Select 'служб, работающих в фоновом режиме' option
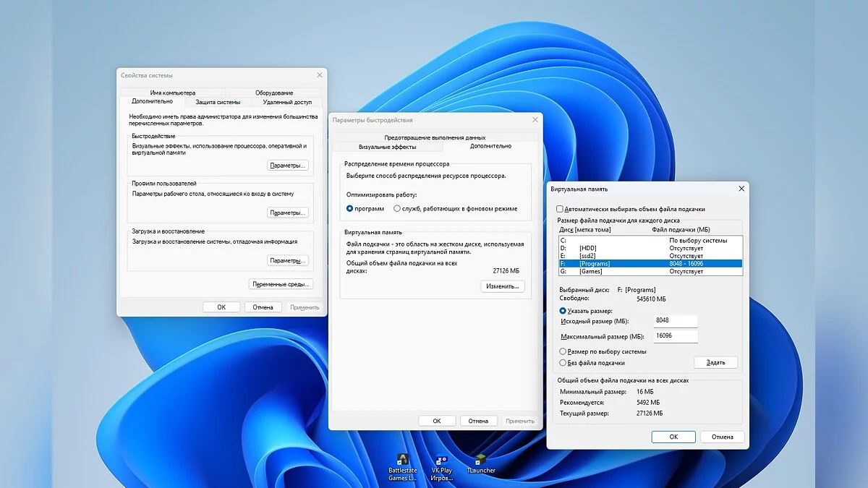 pyautogui.click(x=397, y=208)
